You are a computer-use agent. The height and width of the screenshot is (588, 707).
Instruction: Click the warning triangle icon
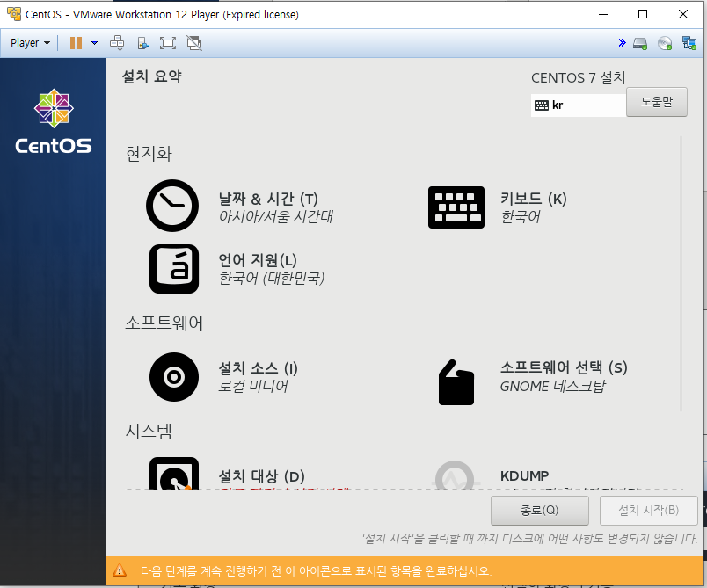(x=120, y=570)
